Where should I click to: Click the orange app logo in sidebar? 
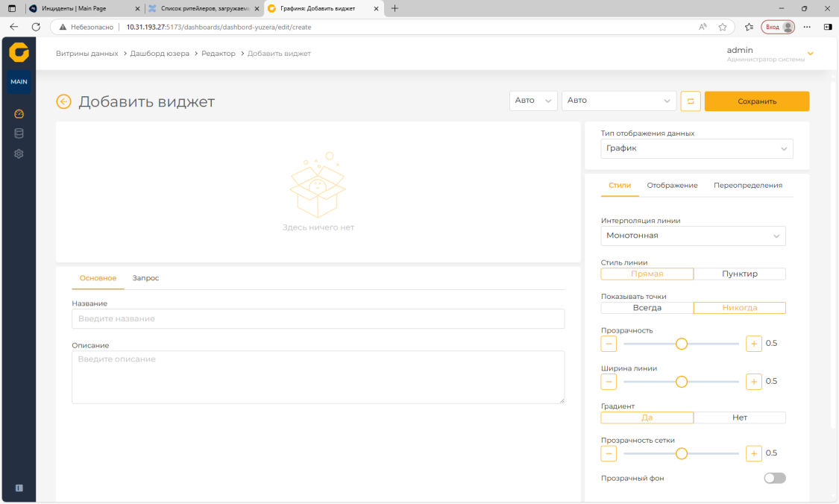pyautogui.click(x=19, y=52)
